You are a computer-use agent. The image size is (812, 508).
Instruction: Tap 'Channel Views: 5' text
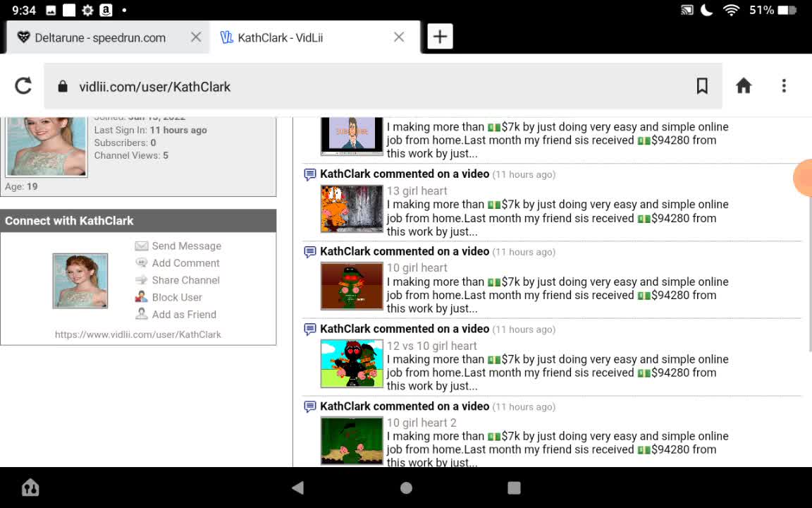pyautogui.click(x=131, y=155)
